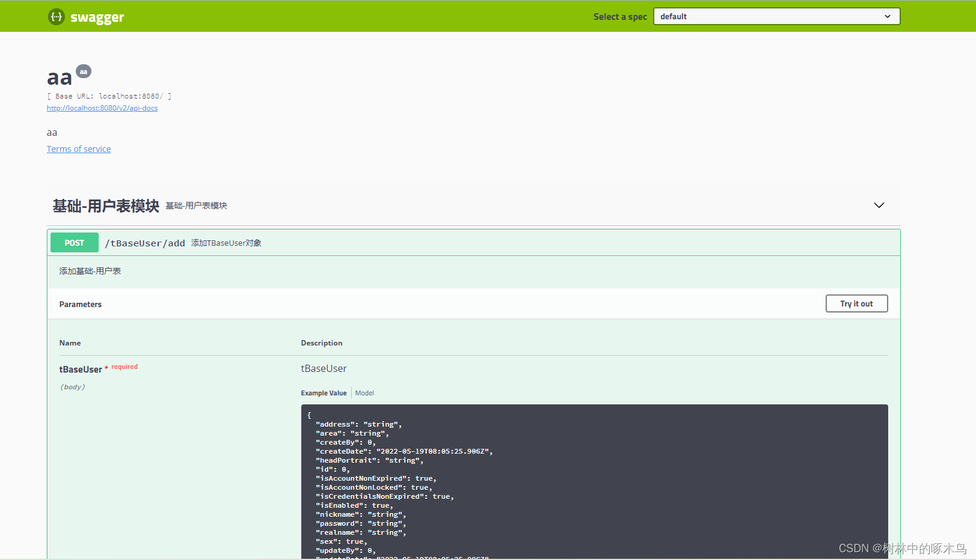Click the 'Description' column header

322,343
